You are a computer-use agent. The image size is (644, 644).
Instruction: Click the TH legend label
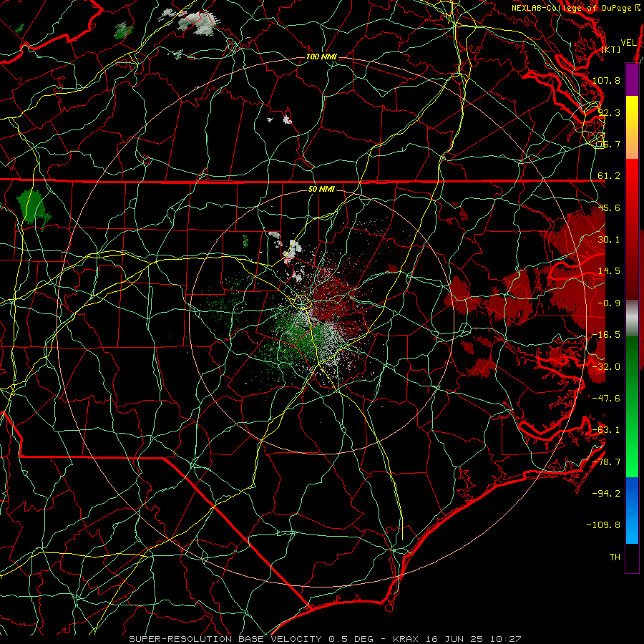point(615,557)
